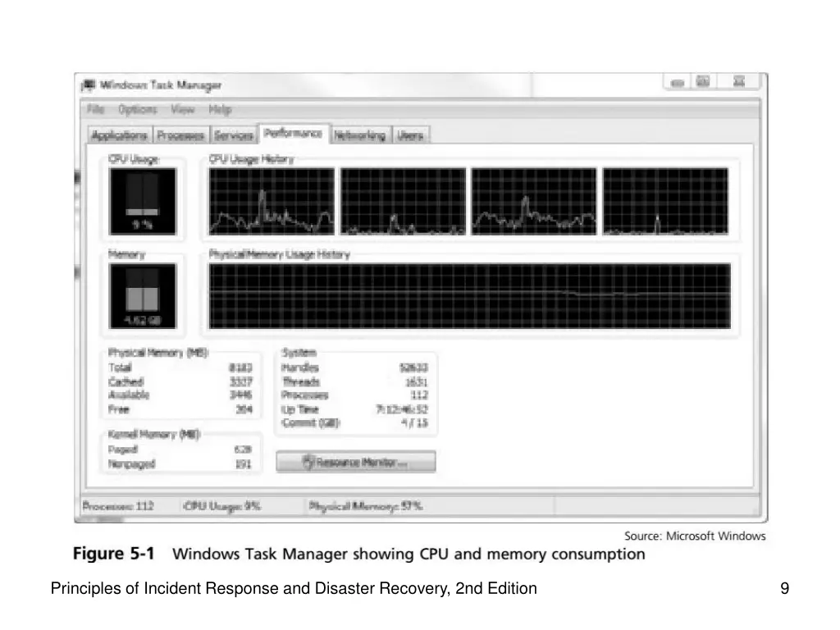840x630 pixels.
Task: Click the Physical Memory 'Total' row
Action: [x=180, y=367]
